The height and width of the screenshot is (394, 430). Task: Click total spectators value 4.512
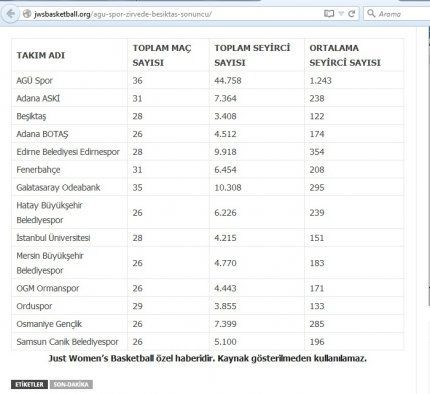click(225, 134)
